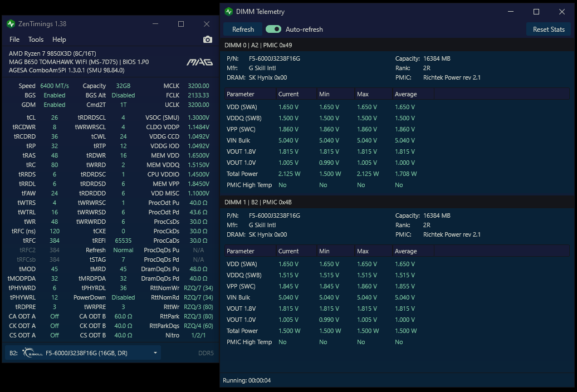Click the MEM VDD value 1.6500V
This screenshot has height=392, width=577.
(198, 155)
